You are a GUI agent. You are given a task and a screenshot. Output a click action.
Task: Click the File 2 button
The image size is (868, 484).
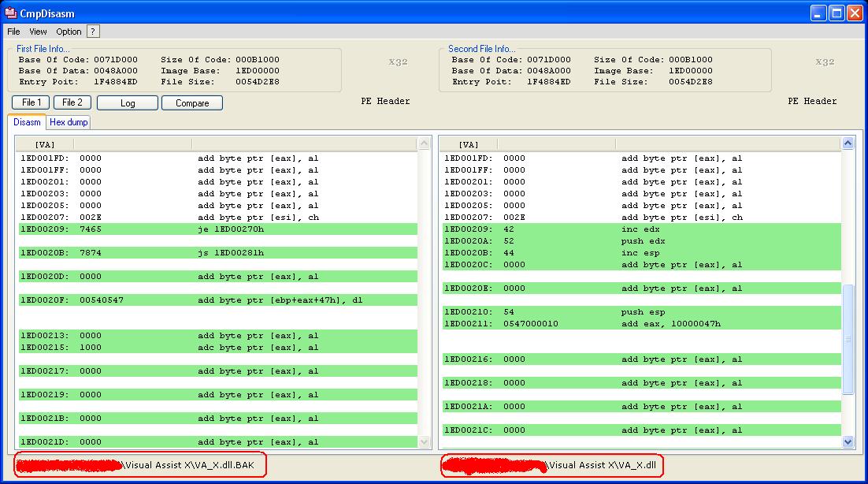coord(72,102)
